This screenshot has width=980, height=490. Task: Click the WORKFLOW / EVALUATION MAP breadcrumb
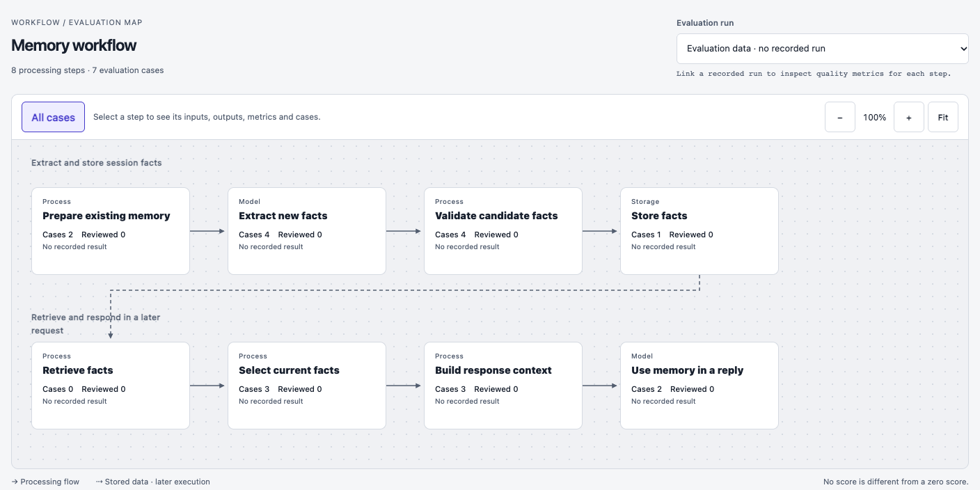click(77, 22)
